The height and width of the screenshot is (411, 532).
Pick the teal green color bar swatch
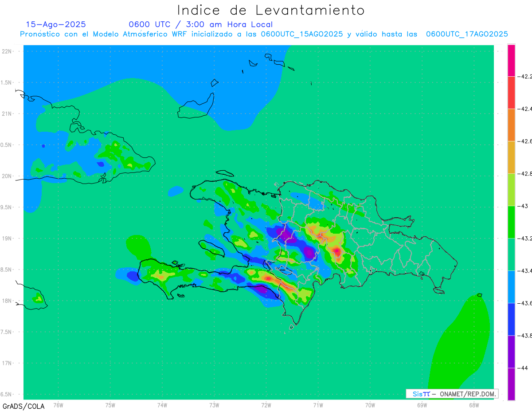511,254
